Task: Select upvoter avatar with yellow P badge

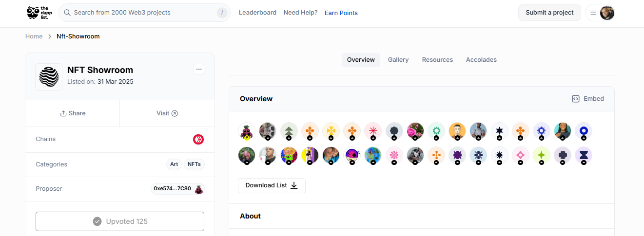Action: click(247, 131)
